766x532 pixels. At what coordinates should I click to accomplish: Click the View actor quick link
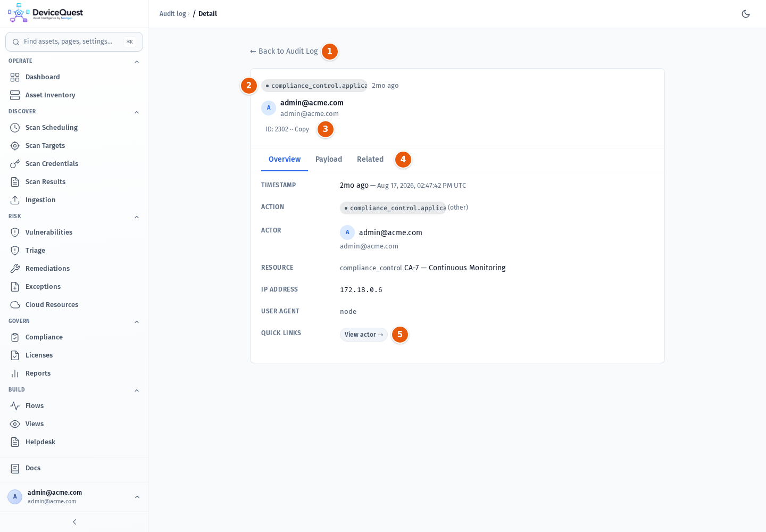click(364, 335)
